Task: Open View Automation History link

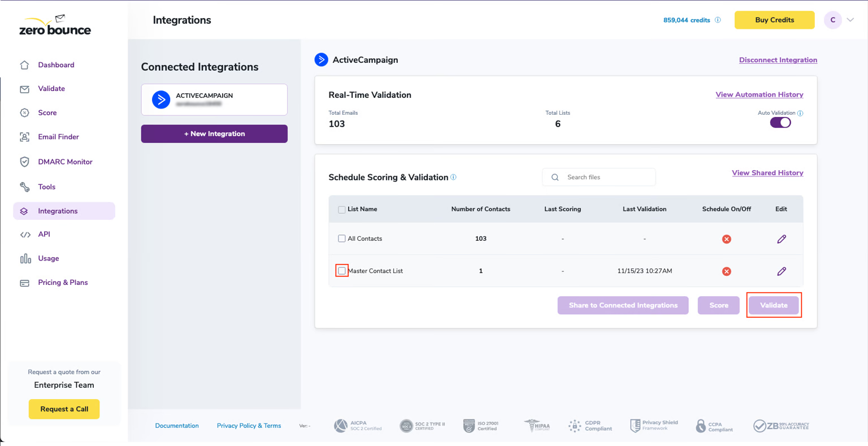Action: [x=759, y=94]
